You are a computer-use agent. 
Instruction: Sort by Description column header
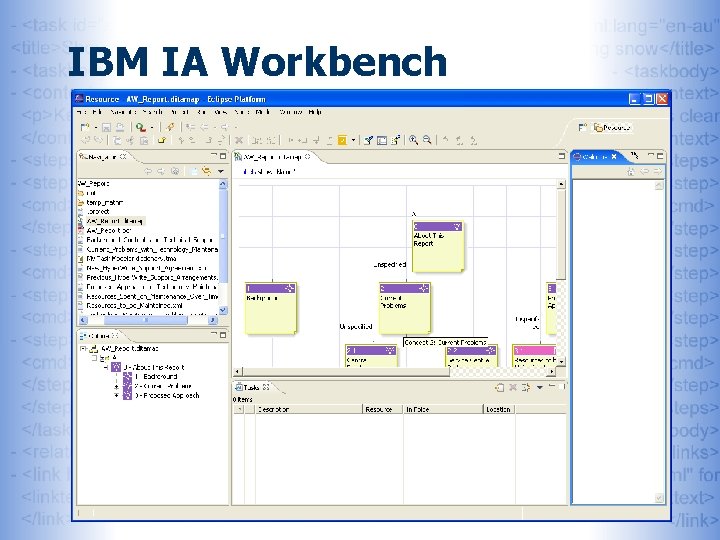coord(309,409)
